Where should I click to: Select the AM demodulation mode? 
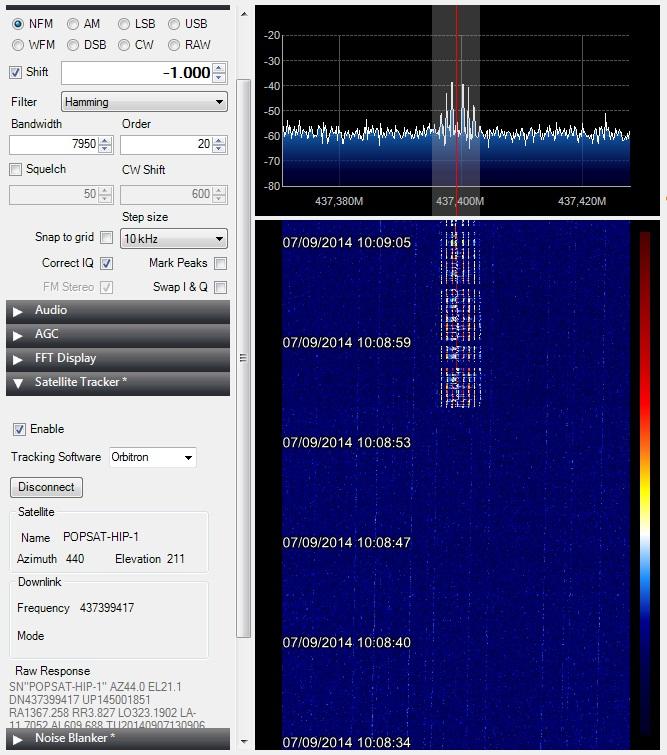(74, 24)
